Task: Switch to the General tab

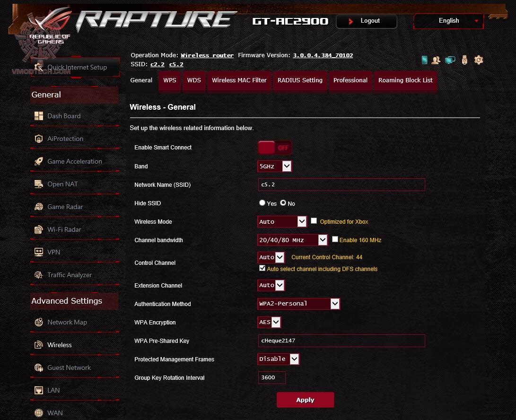Action: (x=141, y=80)
